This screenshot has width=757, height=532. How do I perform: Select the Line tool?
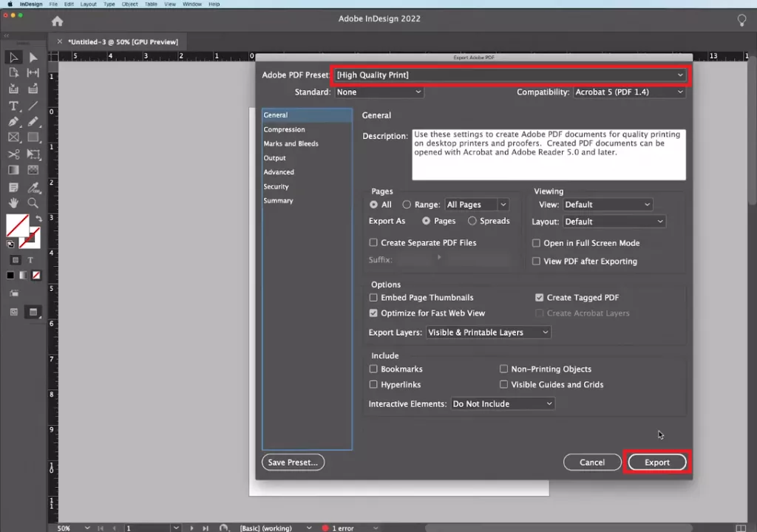33,106
